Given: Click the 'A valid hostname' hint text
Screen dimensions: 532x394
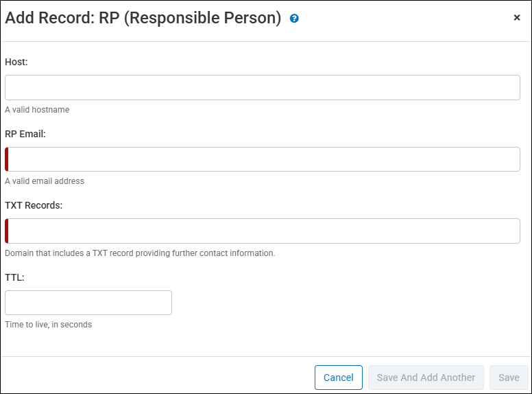Looking at the screenshot, I should click(37, 110).
